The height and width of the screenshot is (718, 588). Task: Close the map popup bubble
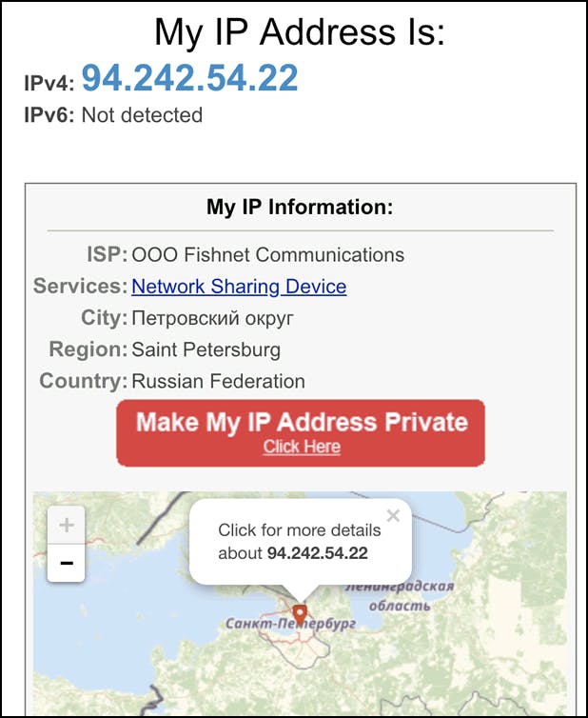tap(393, 515)
